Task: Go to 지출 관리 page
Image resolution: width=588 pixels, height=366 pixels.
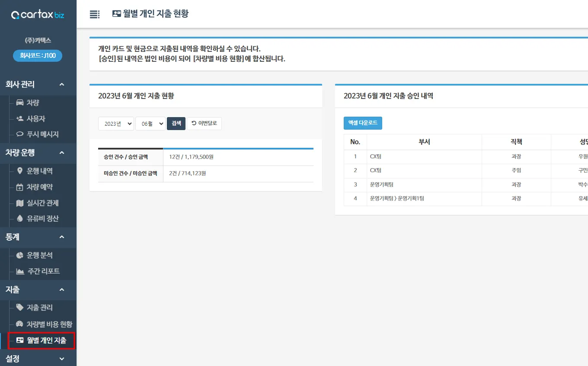Action: (x=40, y=307)
